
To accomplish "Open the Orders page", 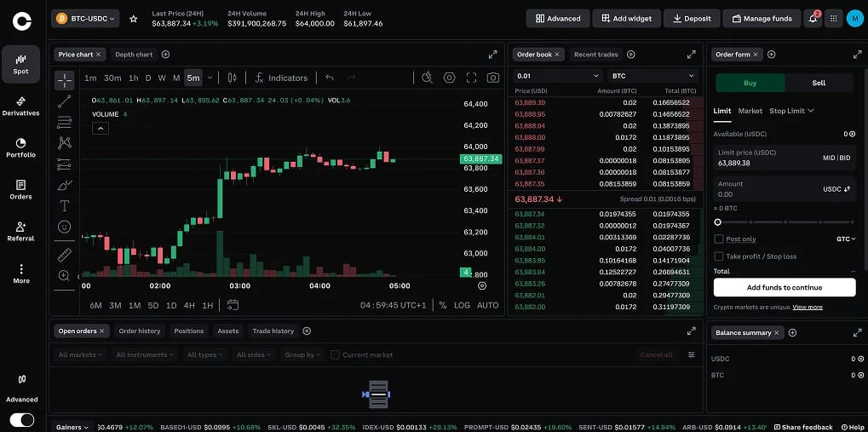I will coord(21,190).
